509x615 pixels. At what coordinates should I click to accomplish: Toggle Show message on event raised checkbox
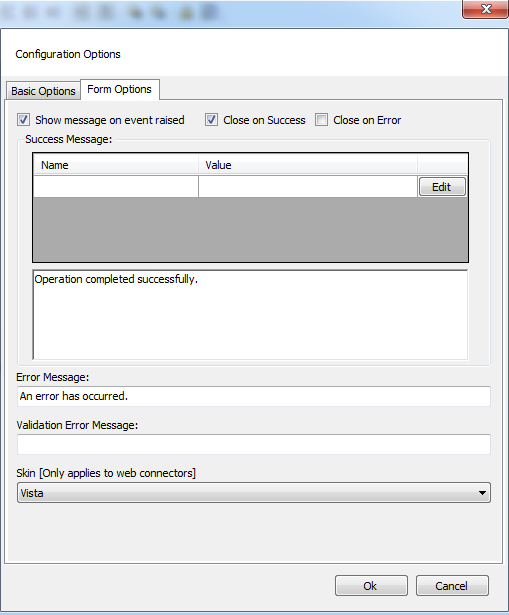point(24,120)
